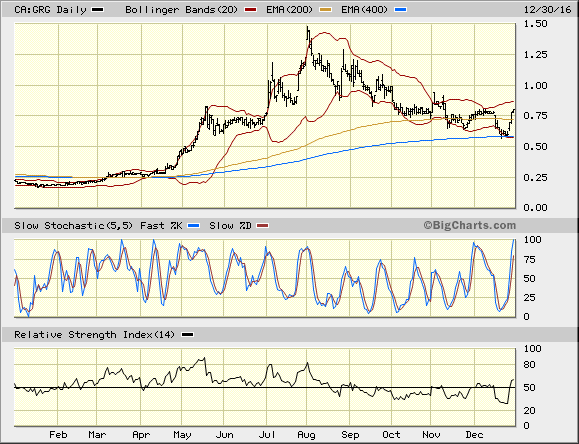The image size is (579, 444).
Task: Click the blue EMA(400) legend swatch
Action: tap(401, 10)
